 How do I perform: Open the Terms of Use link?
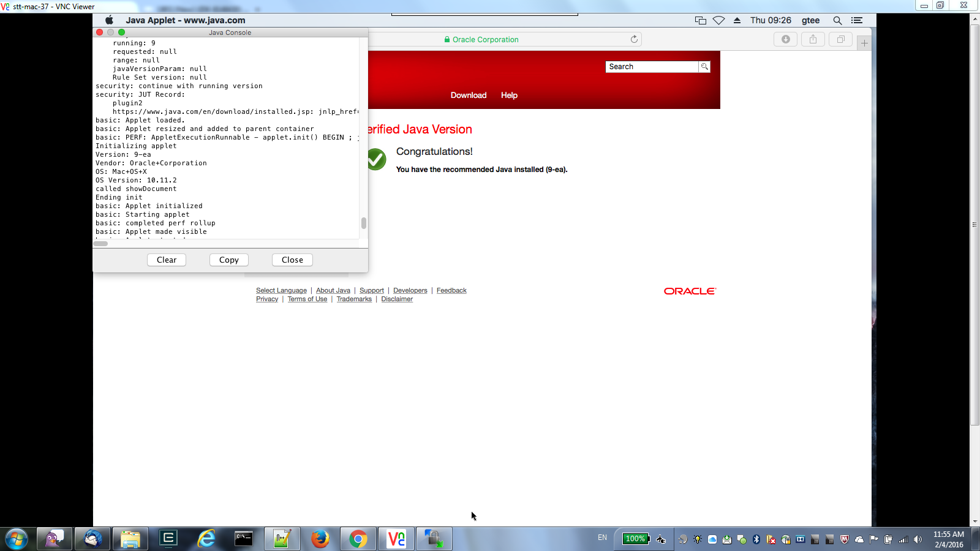click(x=307, y=299)
